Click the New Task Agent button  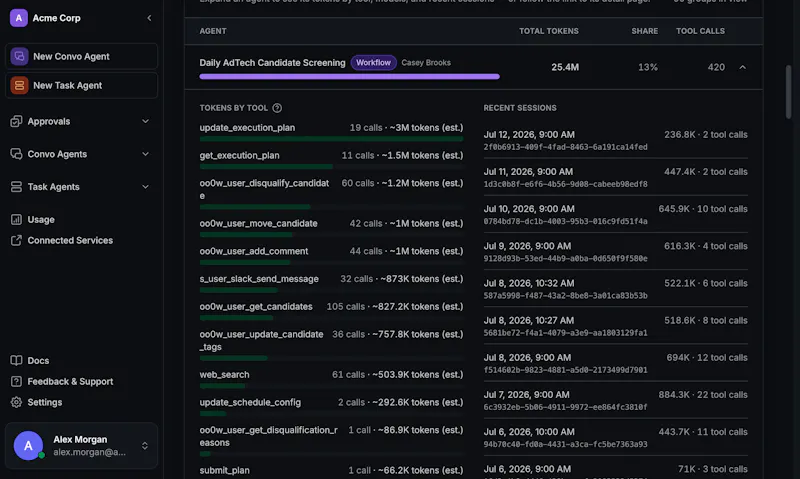point(81,85)
